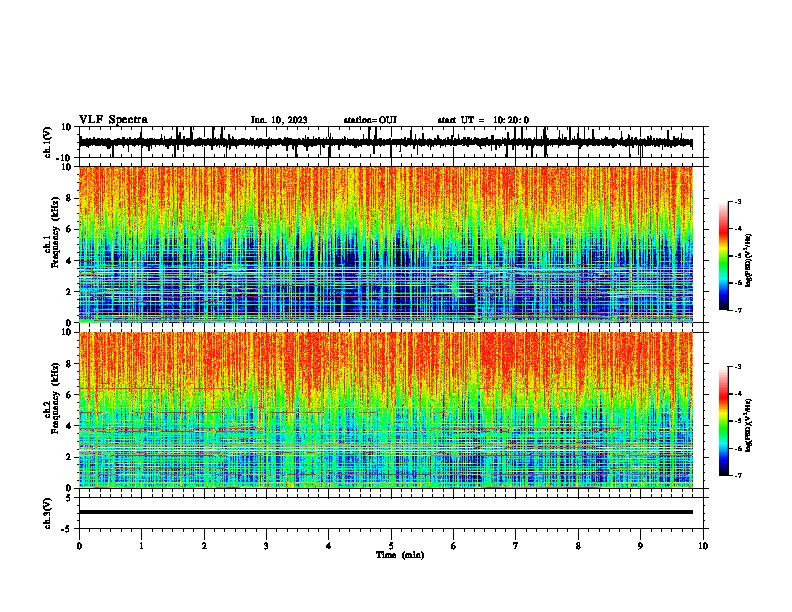Click the ch.2 frequency spectrogram
This screenshot has height=612, width=792.
pyautogui.click(x=386, y=410)
